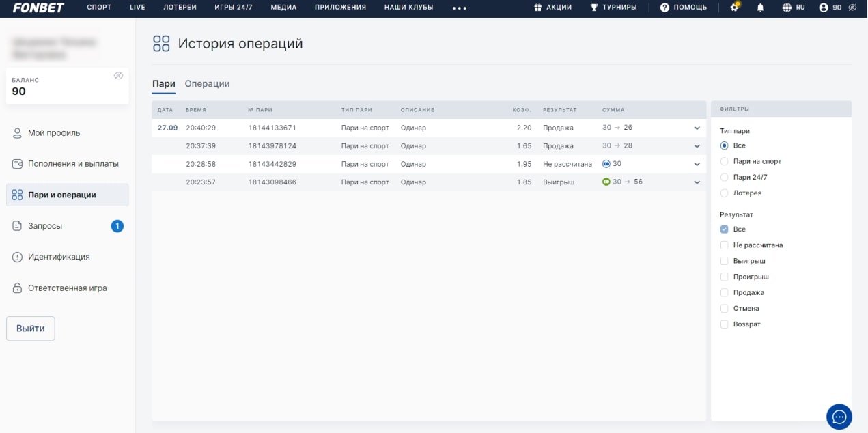Click the 27.09 date cell
This screenshot has width=868, height=433.
[167, 128]
